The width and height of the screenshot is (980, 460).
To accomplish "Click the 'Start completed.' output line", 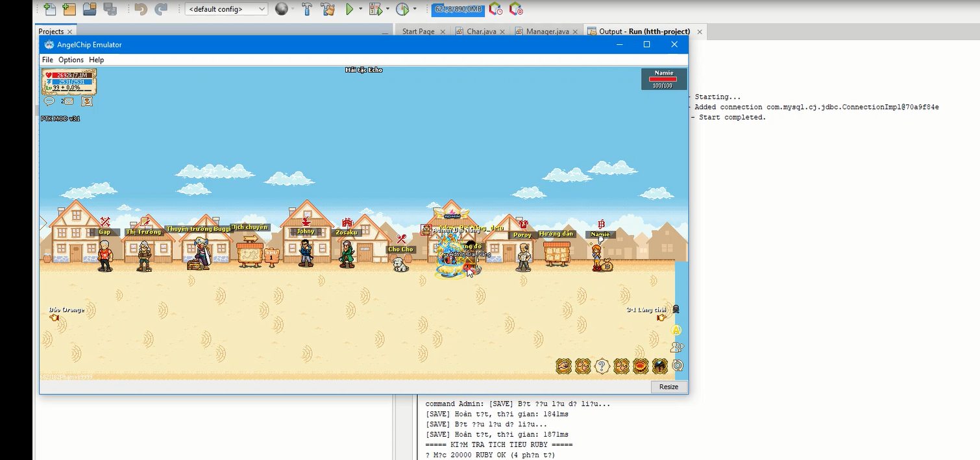I will 732,117.
